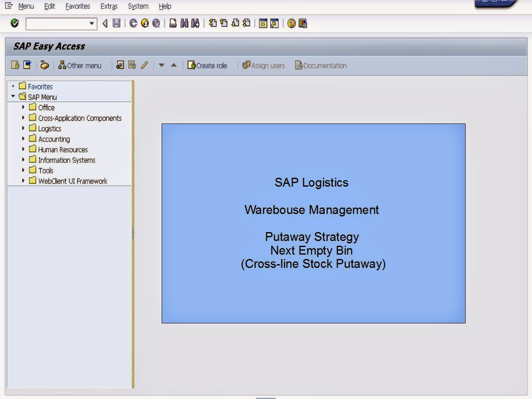This screenshot has width=532, height=399.
Task: Open the Extras menu
Action: click(x=109, y=6)
